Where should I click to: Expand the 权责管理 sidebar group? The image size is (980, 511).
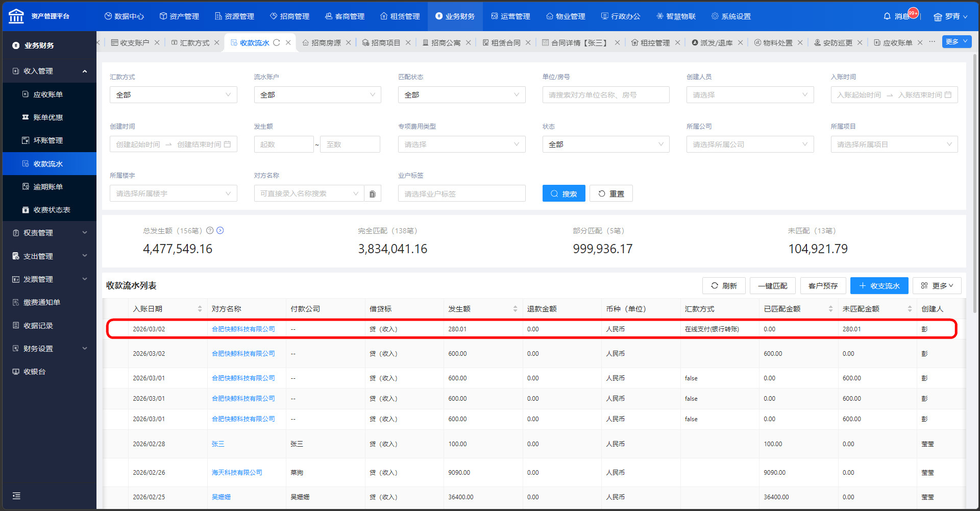pyautogui.click(x=50, y=233)
